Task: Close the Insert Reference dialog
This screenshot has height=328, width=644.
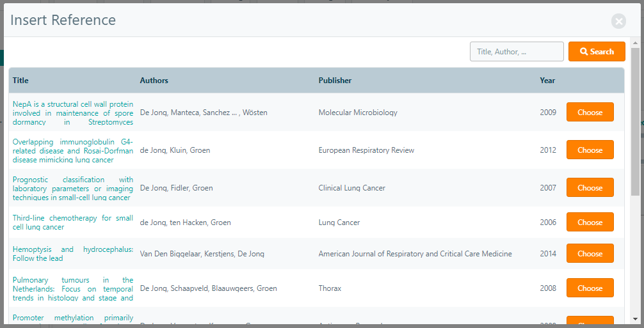Action: [618, 21]
